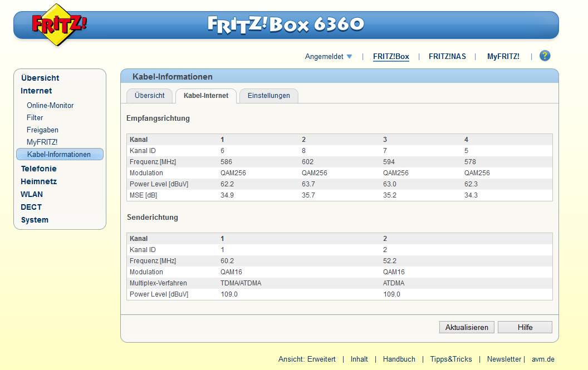This screenshot has width=588, height=370.
Task: Select power level value 62.2
Action: coord(227,184)
